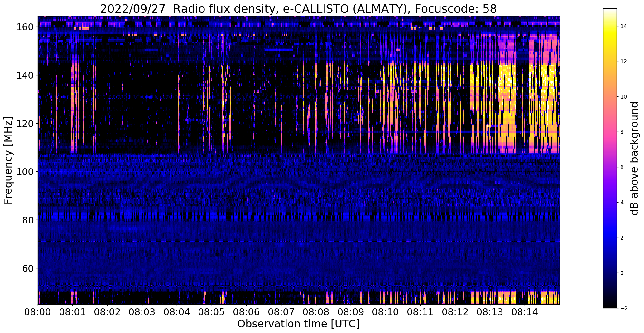Click the 08:00 time tick label
Viewport: 644px width, 333px height.
[x=38, y=312]
